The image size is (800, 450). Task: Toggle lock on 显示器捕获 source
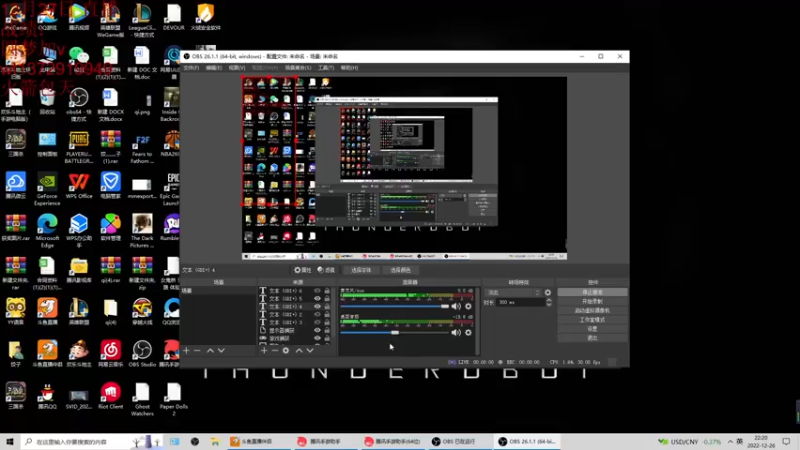327,330
